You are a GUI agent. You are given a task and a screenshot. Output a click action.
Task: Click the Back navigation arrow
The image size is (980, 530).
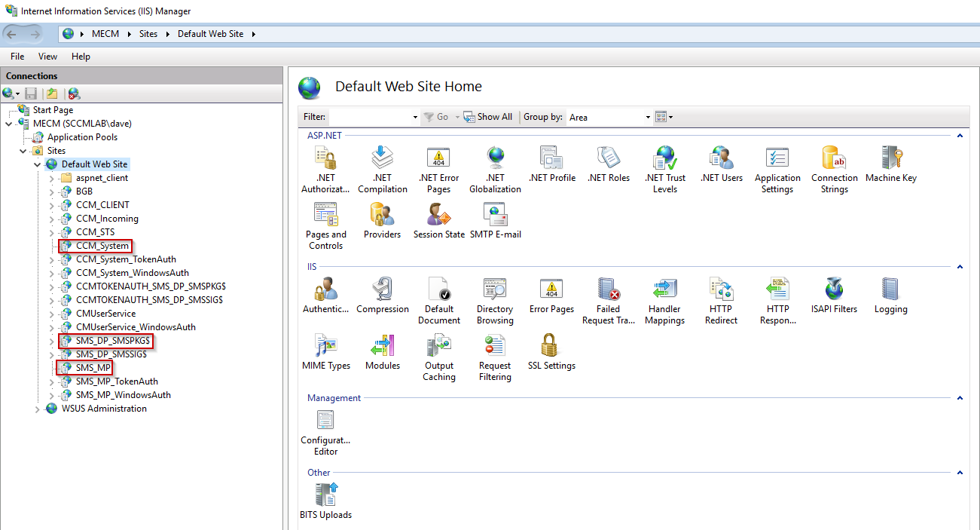(11, 34)
